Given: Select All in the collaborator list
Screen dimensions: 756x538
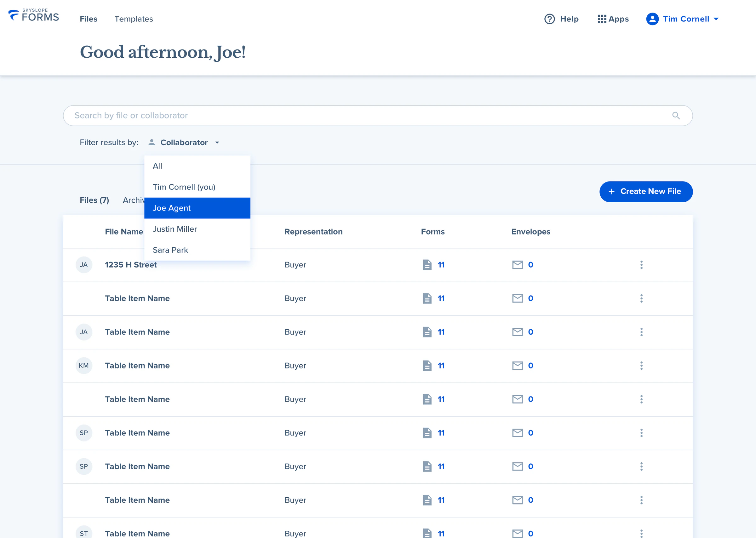Looking at the screenshot, I should 197,166.
